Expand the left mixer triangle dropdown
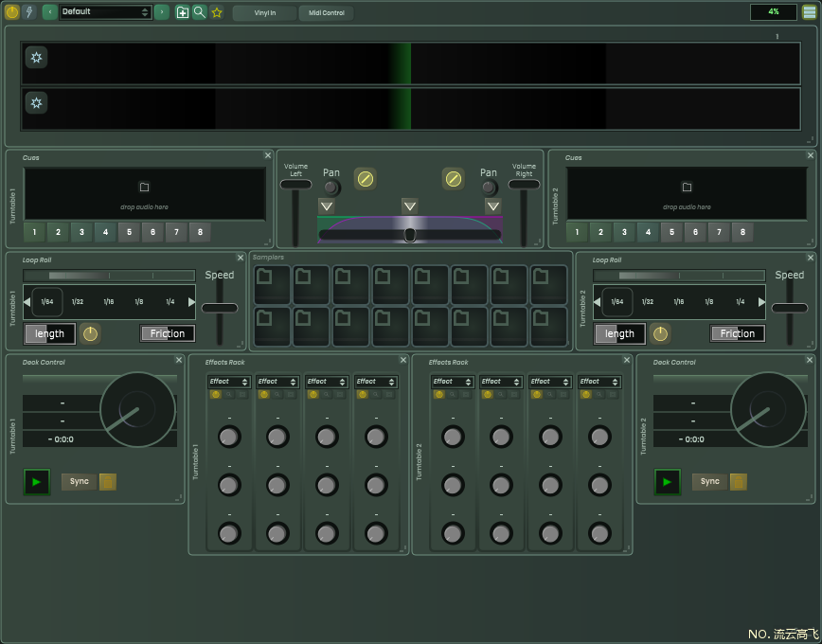Viewport: 822px width, 644px height. (x=327, y=206)
